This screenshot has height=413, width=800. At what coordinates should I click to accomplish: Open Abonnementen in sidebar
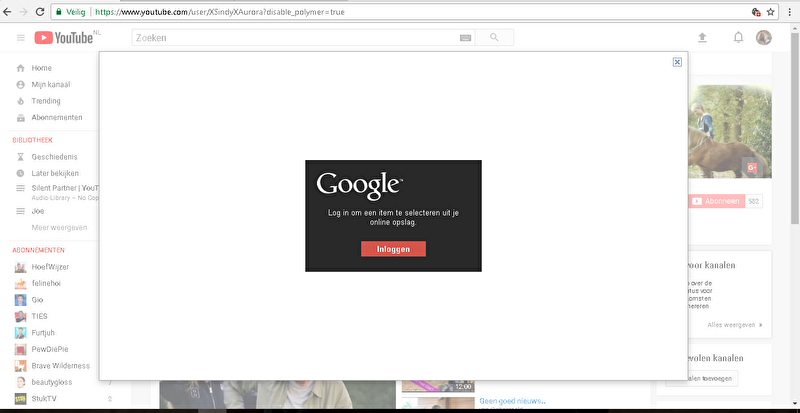[57, 117]
